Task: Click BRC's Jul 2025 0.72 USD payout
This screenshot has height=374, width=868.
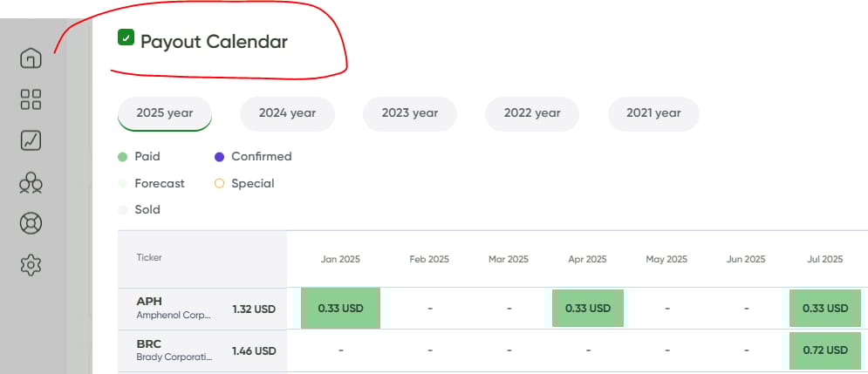Action: coord(824,350)
